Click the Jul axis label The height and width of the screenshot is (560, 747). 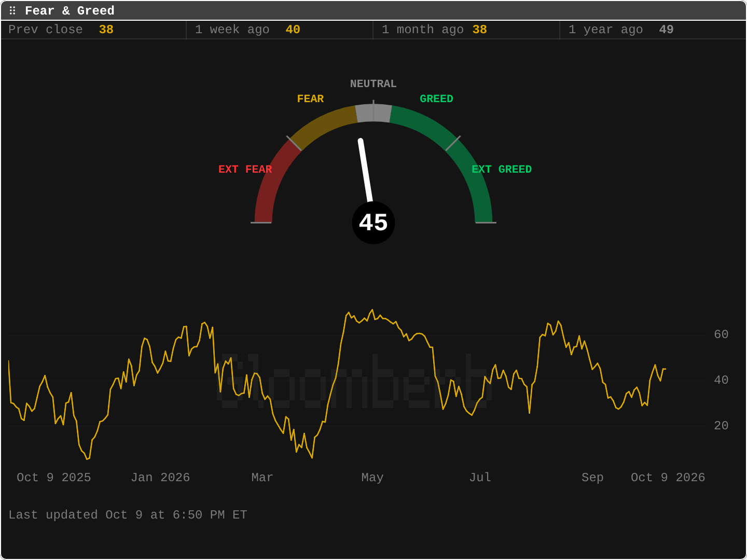point(480,478)
